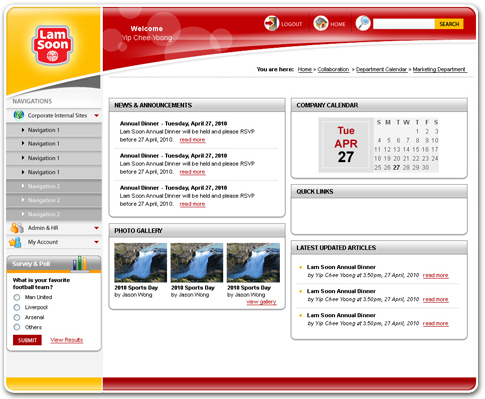Submit the football poll vote
The image size is (485, 399).
(27, 340)
